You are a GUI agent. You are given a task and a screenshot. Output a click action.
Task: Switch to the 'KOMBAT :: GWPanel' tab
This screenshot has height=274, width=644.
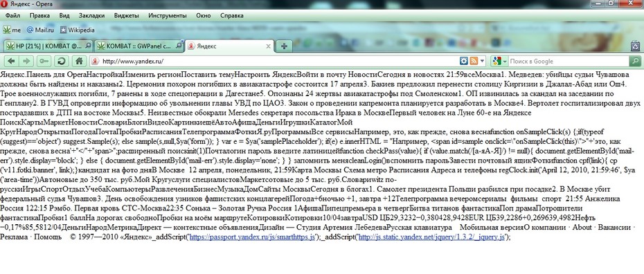click(138, 46)
